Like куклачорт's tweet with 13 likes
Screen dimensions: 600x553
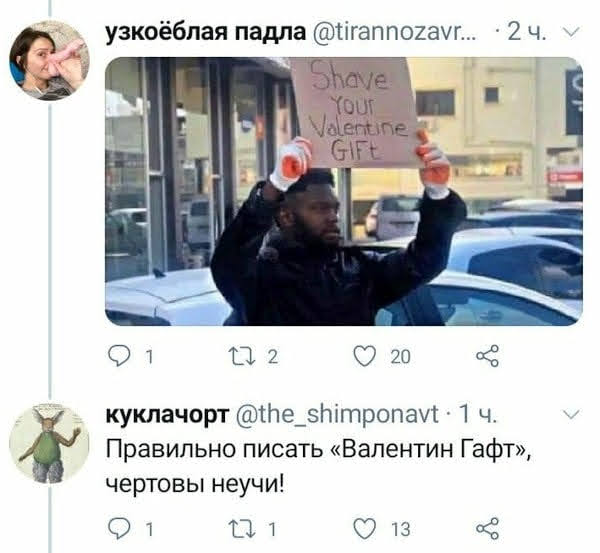pos(364,529)
